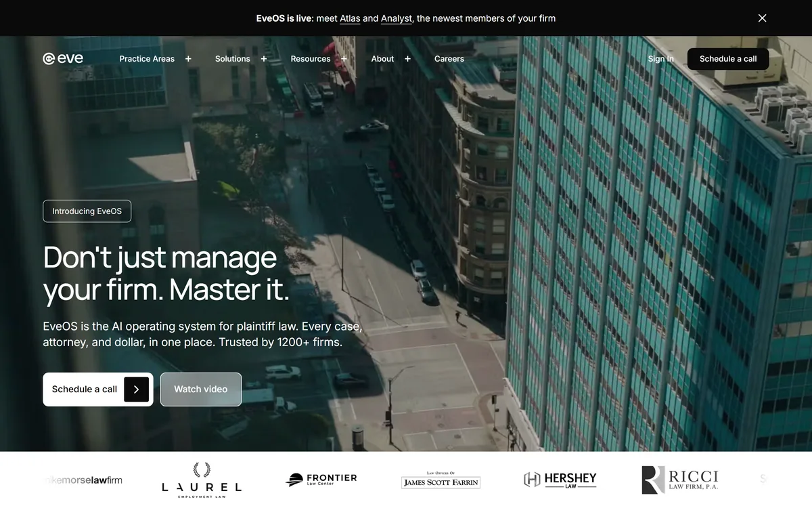Viewport: 812px width, 508px height.
Task: Open the Solutions menu
Action: pyautogui.click(x=233, y=59)
